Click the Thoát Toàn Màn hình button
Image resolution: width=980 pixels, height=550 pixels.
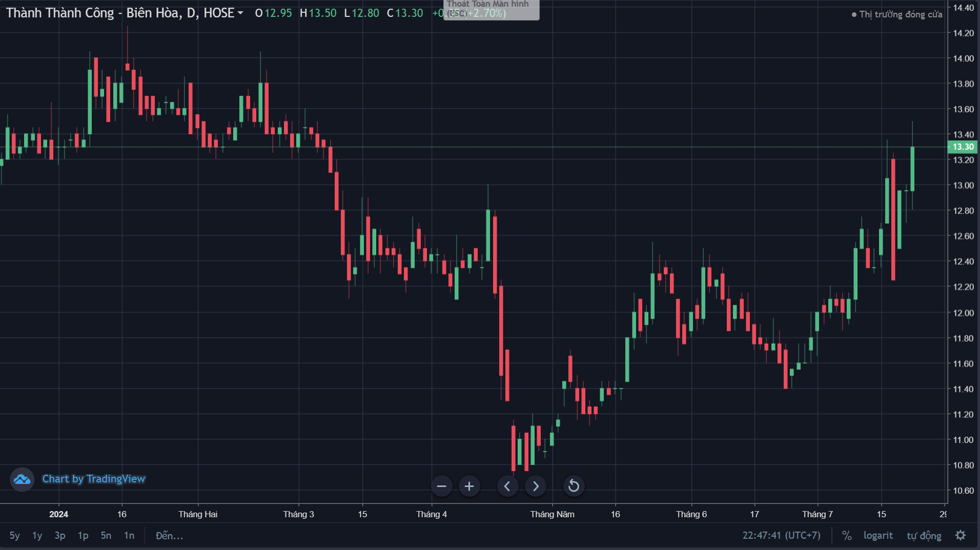(491, 9)
